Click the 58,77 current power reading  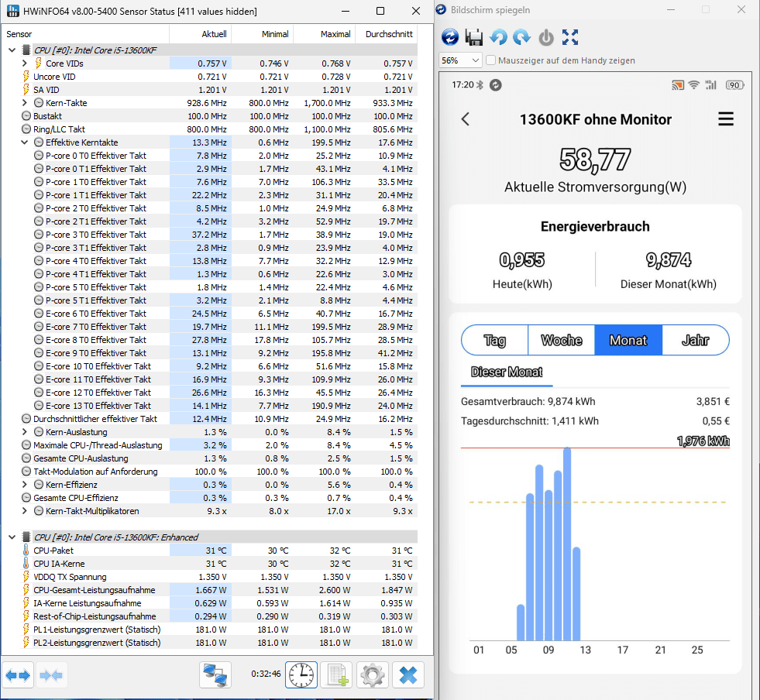[595, 160]
